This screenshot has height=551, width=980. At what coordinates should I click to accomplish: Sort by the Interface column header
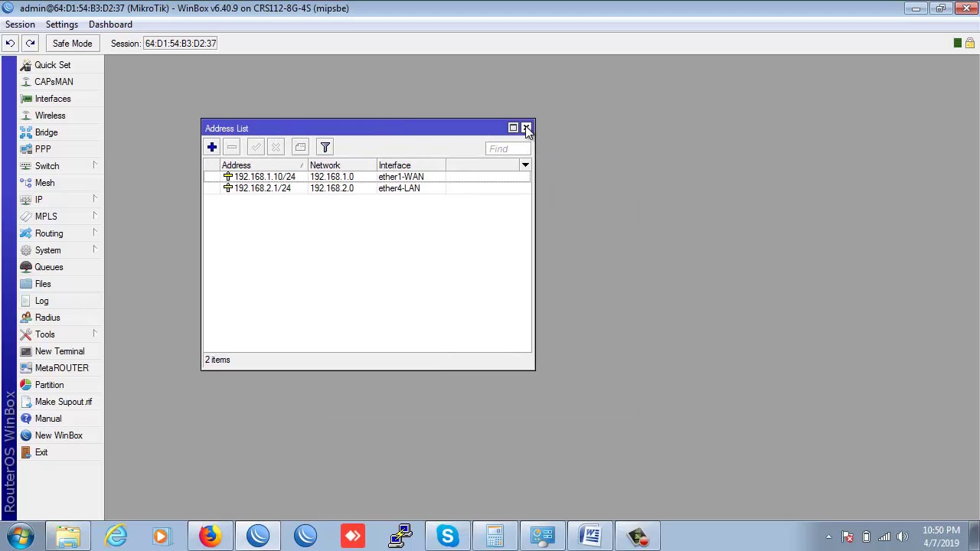click(411, 165)
